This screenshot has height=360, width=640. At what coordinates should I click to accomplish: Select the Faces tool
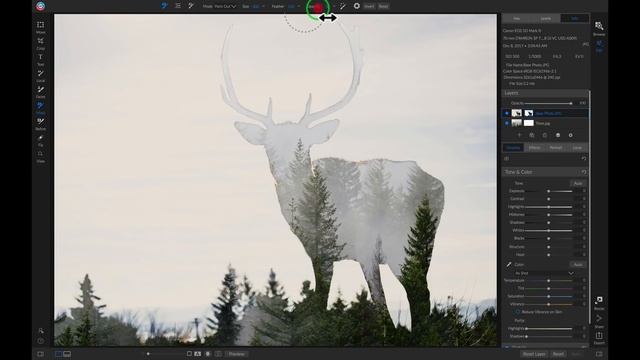(40, 92)
